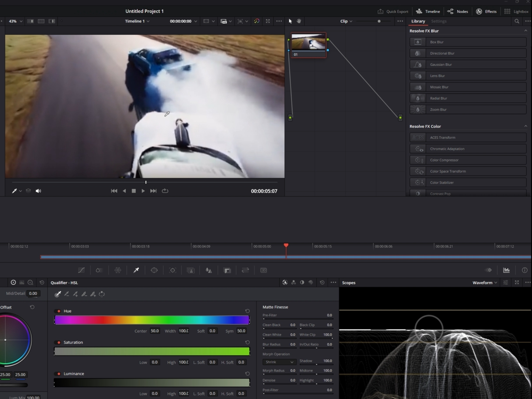
Task: Select the hand pan tool in node editor
Action: (299, 21)
